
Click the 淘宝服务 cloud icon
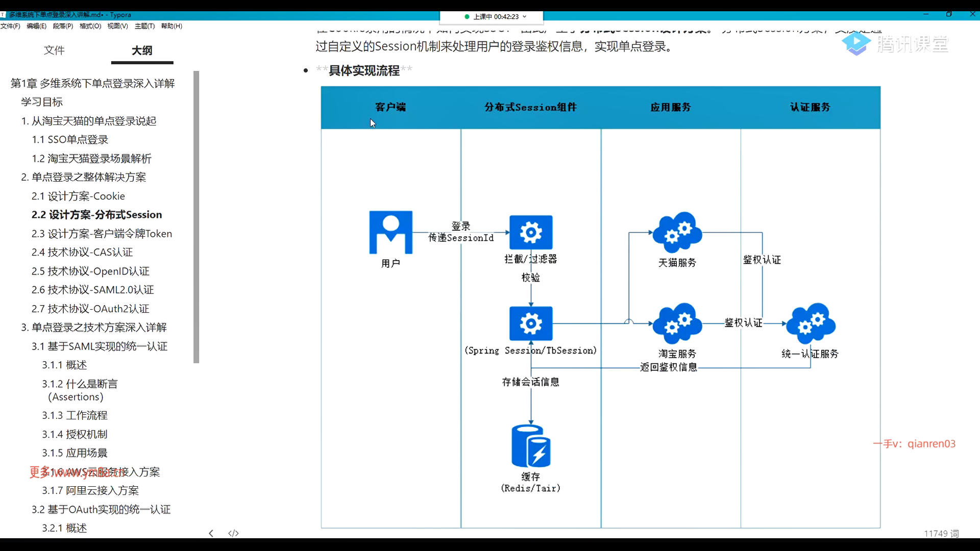[677, 323]
